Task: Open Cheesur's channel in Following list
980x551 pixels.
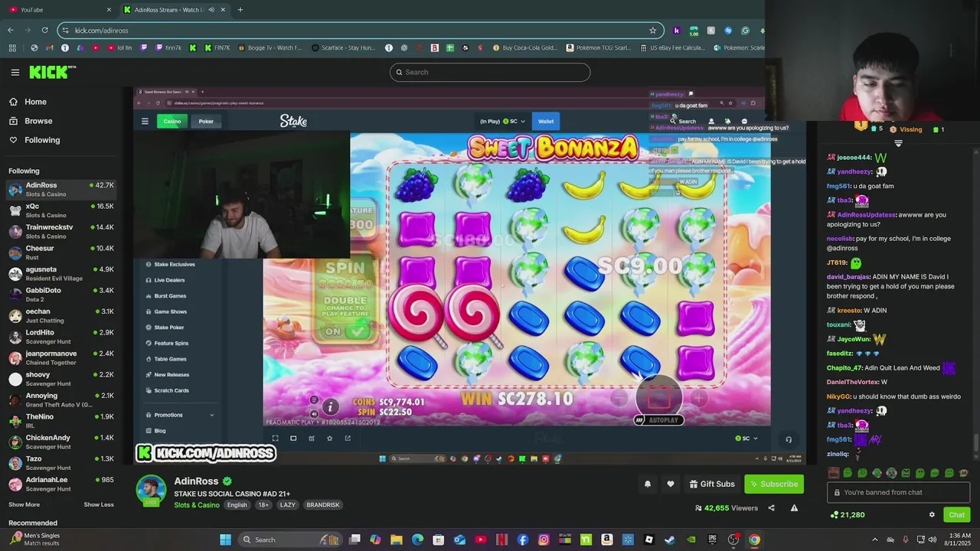Action: pyautogui.click(x=61, y=253)
